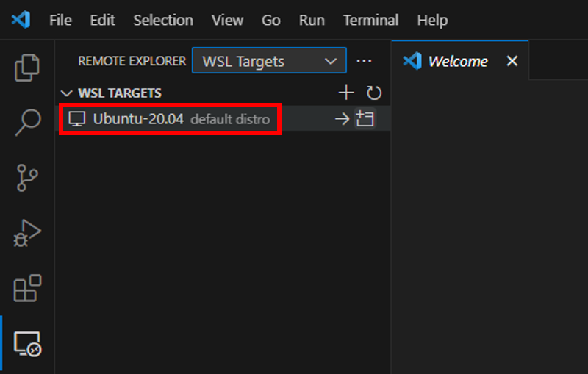This screenshot has width=588, height=374.
Task: Collapse the WSL TARGETS section
Action: click(x=67, y=93)
